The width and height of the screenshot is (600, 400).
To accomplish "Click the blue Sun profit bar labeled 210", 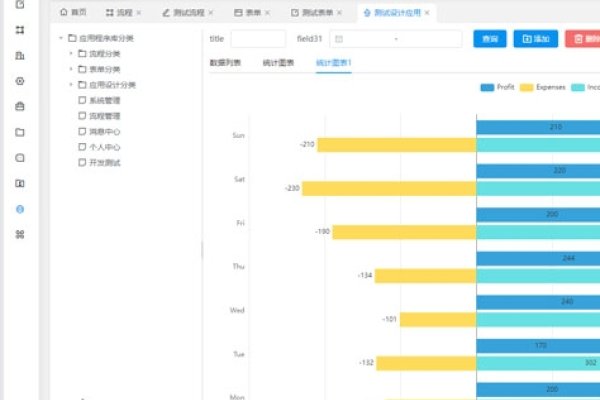I will point(538,127).
